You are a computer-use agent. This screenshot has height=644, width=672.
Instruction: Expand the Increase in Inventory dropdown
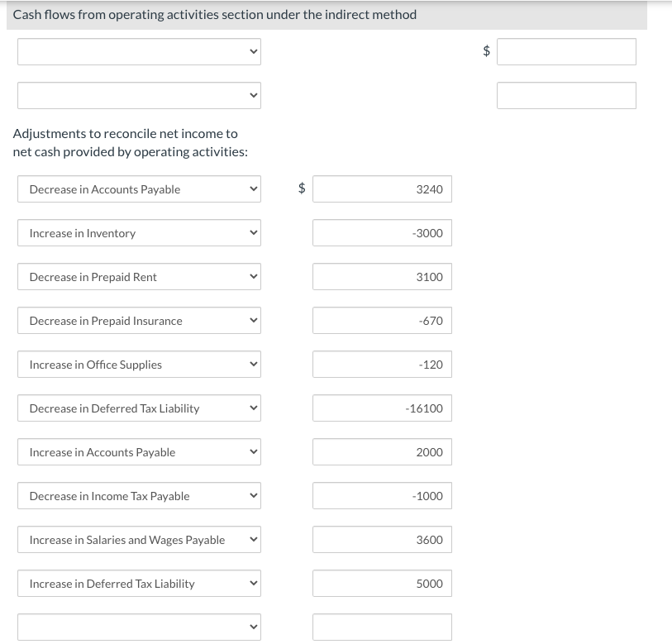(x=139, y=232)
